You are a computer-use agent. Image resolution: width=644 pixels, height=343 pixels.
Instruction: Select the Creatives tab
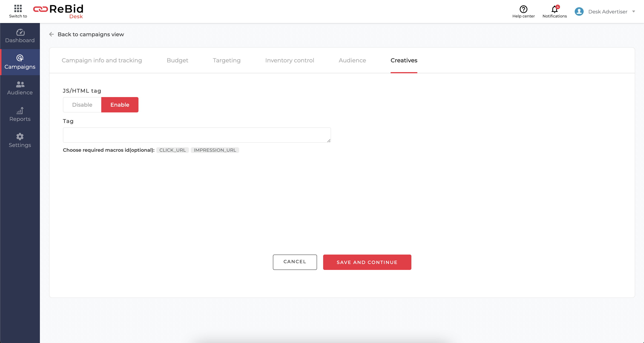pos(404,60)
